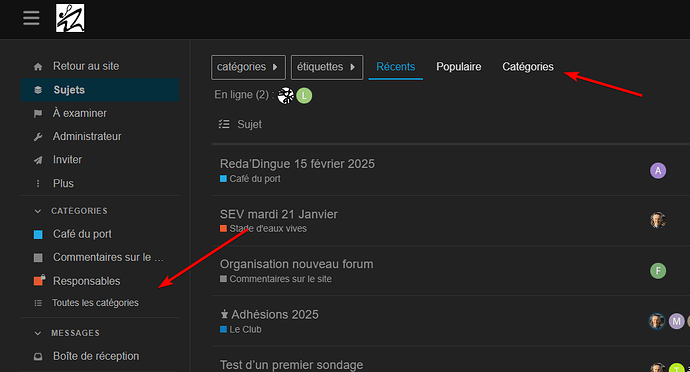Select Sujets in the sidebar
Viewport: 690px width, 372px height.
100,90
